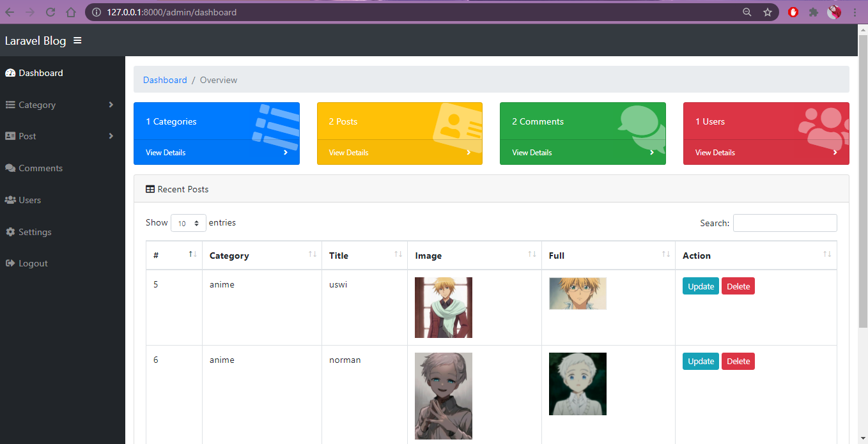This screenshot has height=444, width=868.
Task: Open Post menu in sidebar
Action: 27,136
